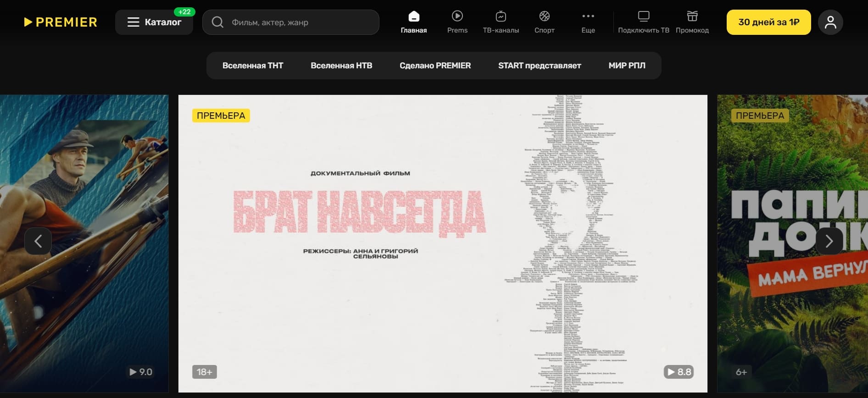Open Подключить ТВ
The width and height of the screenshot is (868, 398).
[x=644, y=22]
